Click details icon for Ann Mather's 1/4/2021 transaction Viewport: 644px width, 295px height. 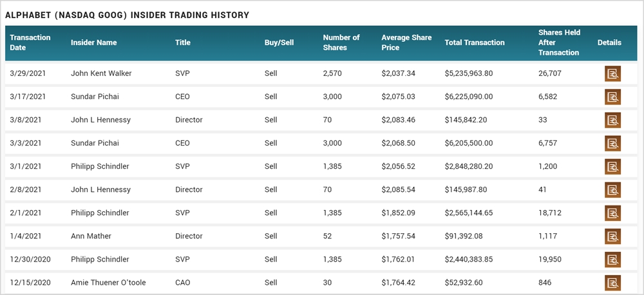pyautogui.click(x=612, y=236)
